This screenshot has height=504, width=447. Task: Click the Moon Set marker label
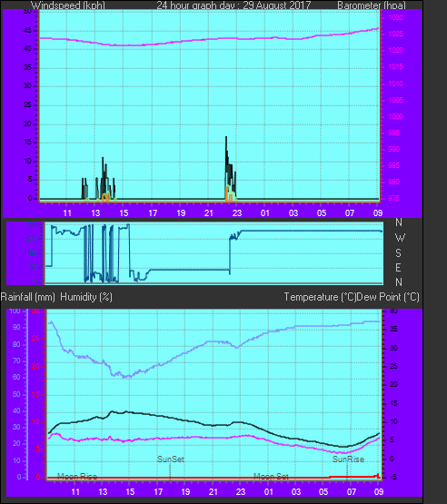click(271, 477)
